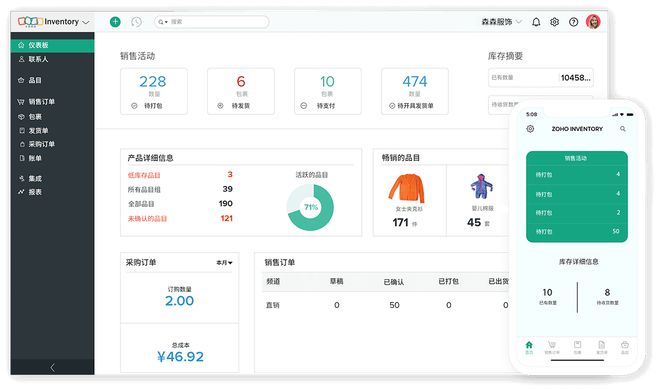Tap the package tab in phone bottom bar
Viewport: 660px width, 389px height.
(x=578, y=347)
